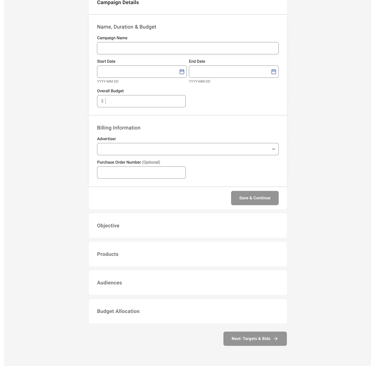Select the Campaign Details header
The height and width of the screenshot is (366, 375).
pos(118,3)
